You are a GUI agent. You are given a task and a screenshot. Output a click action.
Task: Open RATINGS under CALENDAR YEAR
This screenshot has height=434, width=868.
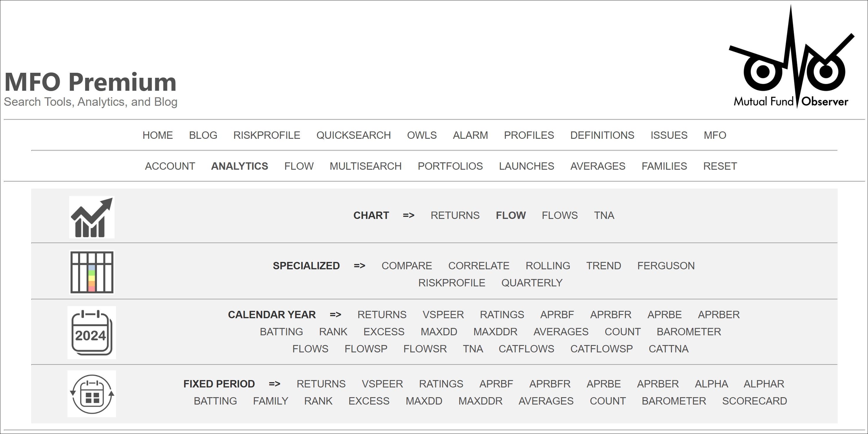tap(502, 315)
